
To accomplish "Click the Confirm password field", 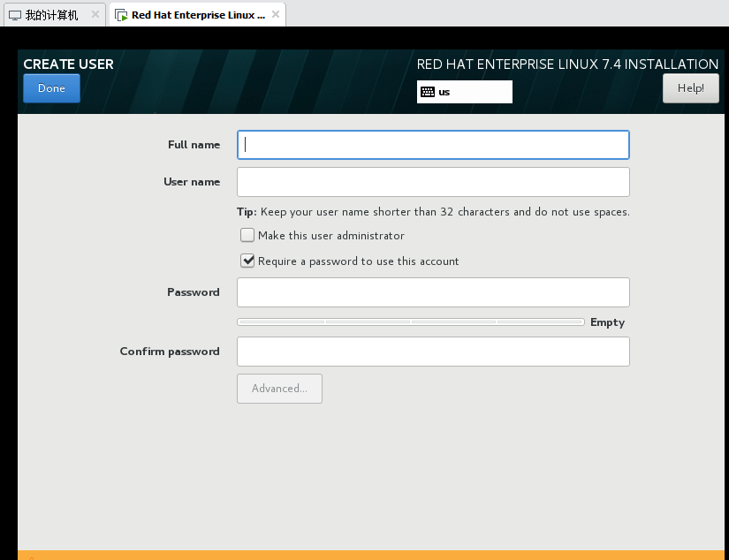I will coord(433,352).
